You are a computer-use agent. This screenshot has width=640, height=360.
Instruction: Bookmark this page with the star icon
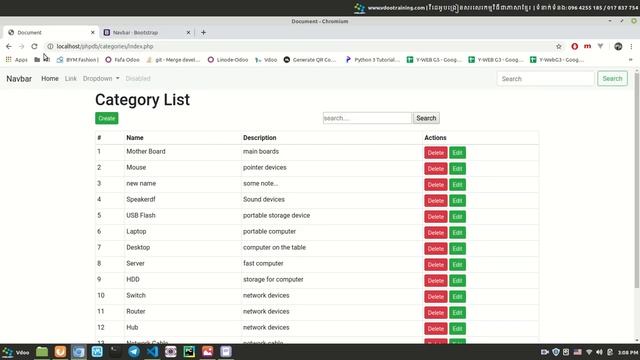[559, 47]
